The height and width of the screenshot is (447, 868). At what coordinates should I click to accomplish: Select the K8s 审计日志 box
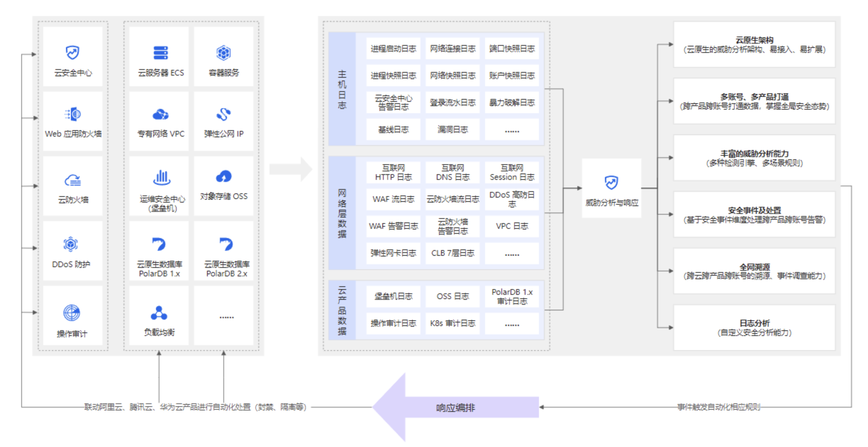coord(452,323)
